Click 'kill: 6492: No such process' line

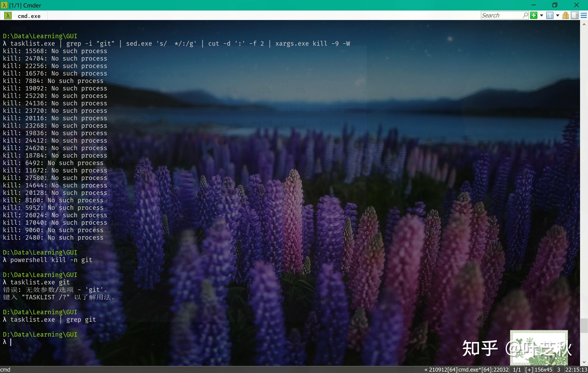pyautogui.click(x=53, y=163)
